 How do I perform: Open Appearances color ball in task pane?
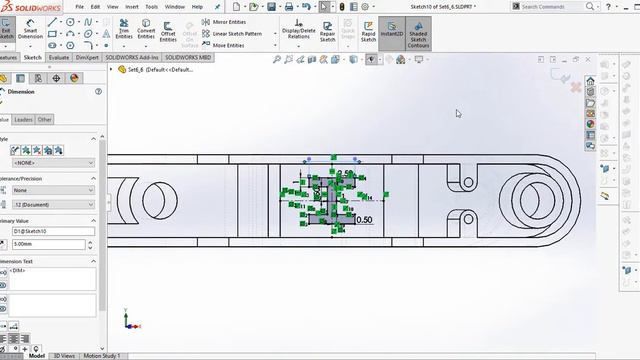tap(590, 124)
